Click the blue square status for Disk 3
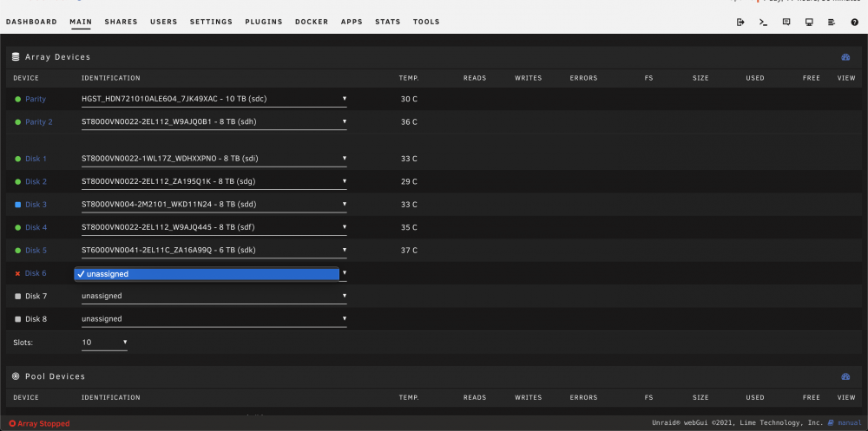Viewport: 868px width, 431px height. (x=17, y=205)
